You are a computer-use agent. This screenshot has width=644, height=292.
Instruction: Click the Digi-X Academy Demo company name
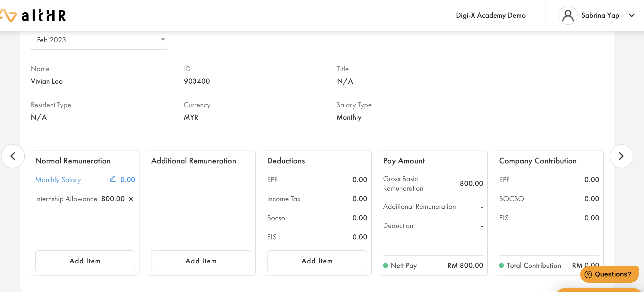tap(490, 16)
